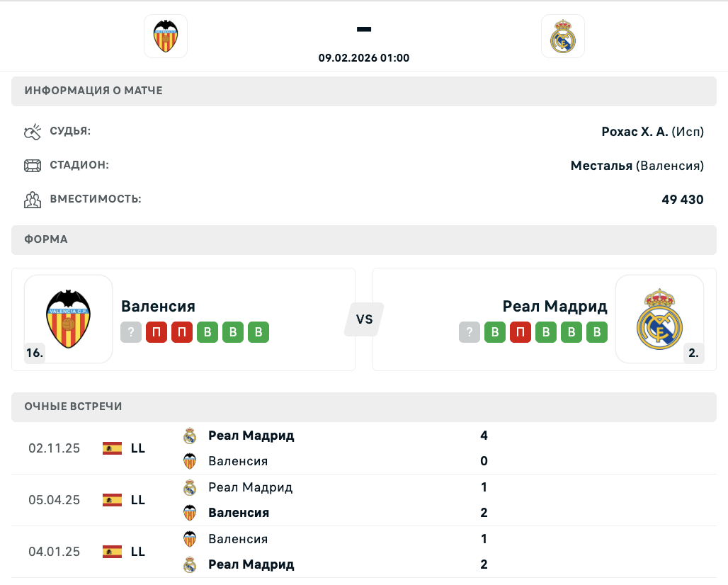728x585 pixels.
Task: Open the large Real Madrid logo in the form section
Action: point(659,319)
